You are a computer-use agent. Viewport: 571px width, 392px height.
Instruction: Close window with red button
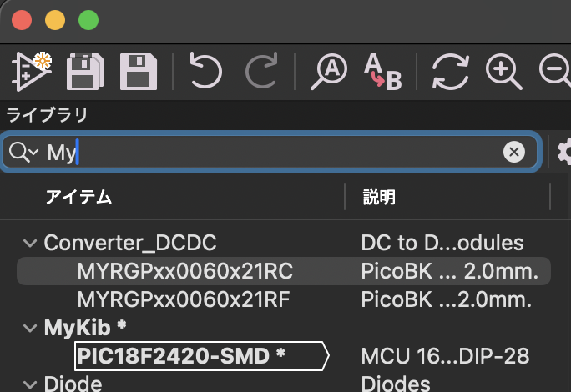tap(22, 20)
